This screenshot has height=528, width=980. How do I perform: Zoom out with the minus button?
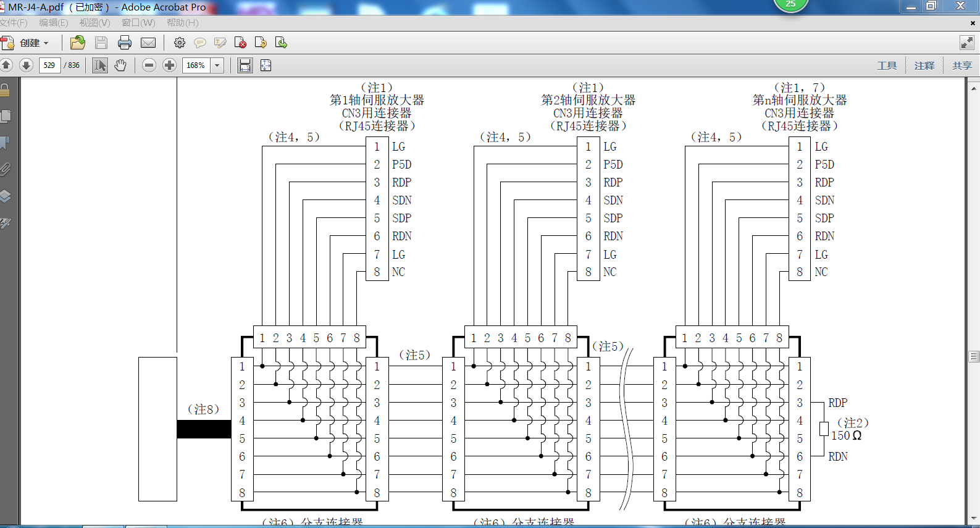[149, 65]
